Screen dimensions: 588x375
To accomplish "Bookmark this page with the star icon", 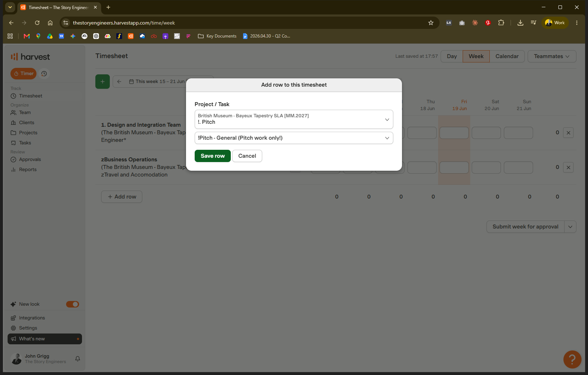I will [431, 23].
